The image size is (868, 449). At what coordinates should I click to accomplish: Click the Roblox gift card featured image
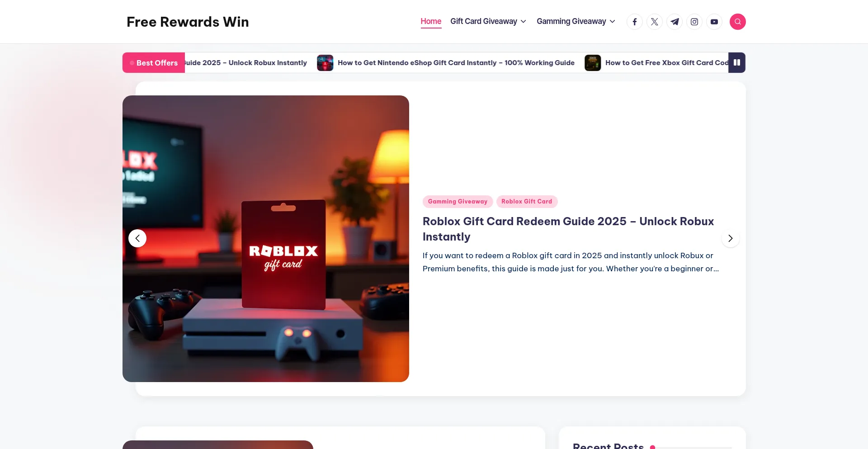point(266,239)
